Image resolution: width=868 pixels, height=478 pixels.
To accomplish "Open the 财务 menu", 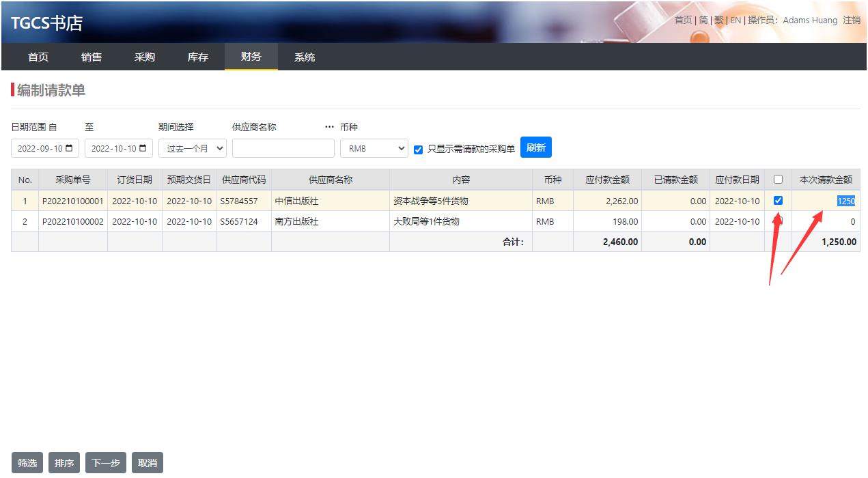I will coord(251,57).
